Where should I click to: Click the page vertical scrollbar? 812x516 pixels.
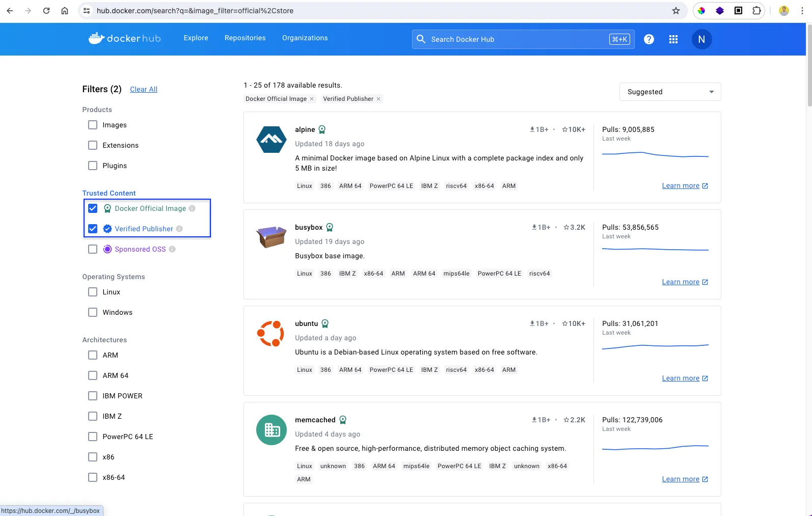[809, 66]
